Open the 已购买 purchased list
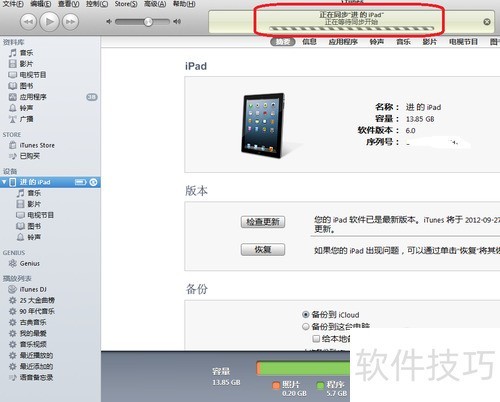The image size is (500, 402). click(x=29, y=156)
